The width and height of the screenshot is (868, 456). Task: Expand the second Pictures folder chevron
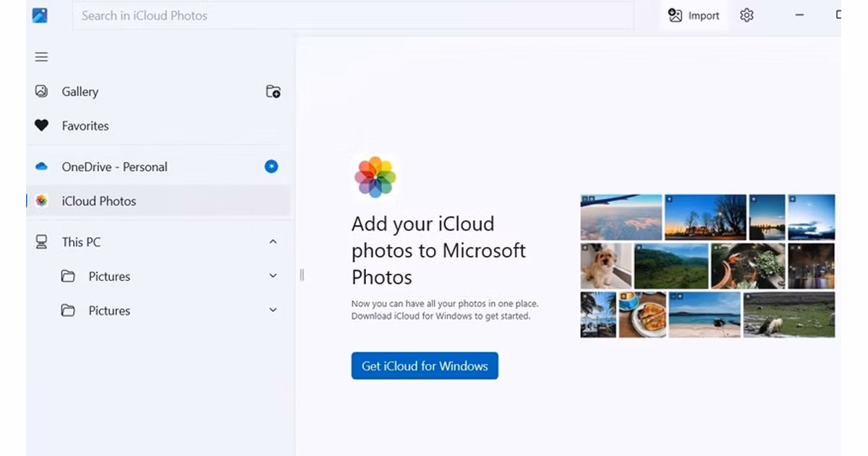pyautogui.click(x=273, y=310)
